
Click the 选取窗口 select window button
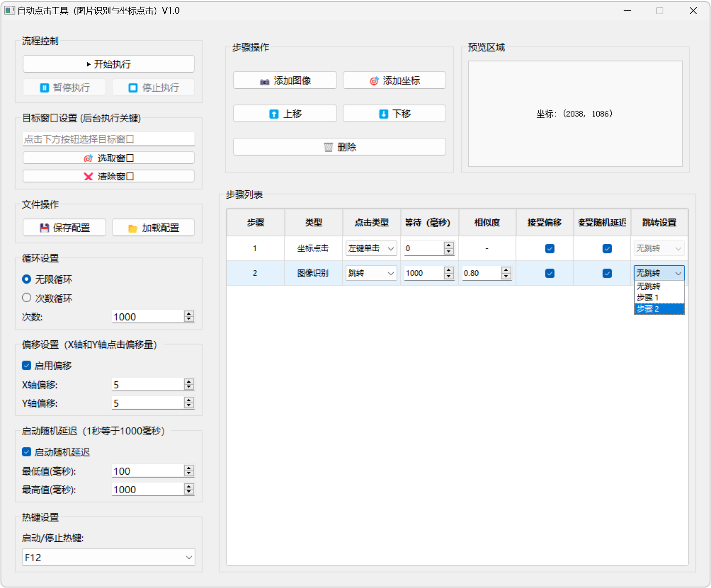[109, 158]
